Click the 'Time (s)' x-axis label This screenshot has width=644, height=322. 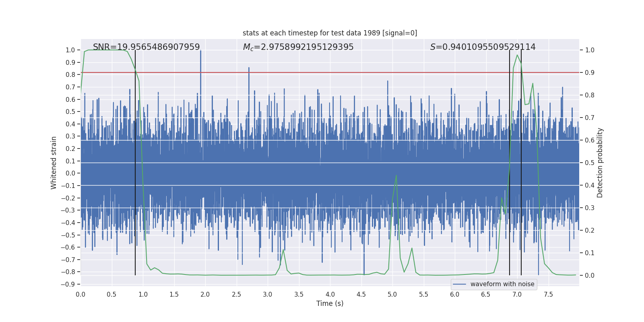330,303
